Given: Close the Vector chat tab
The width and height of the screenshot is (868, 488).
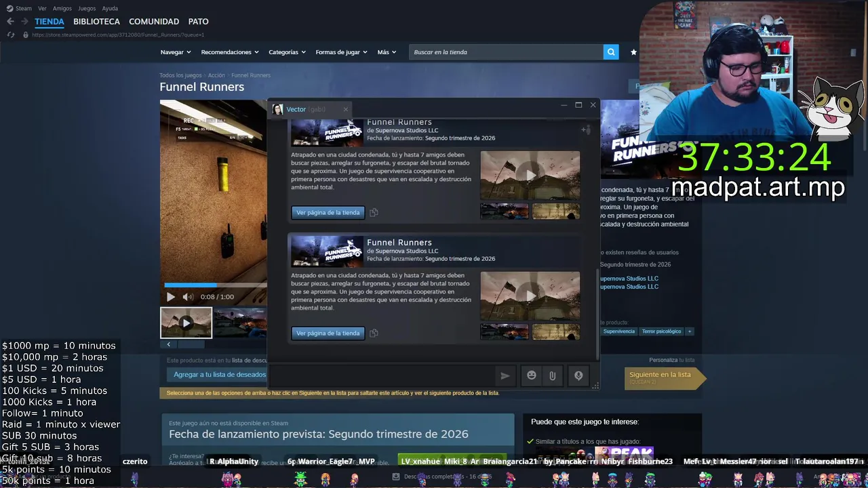Looking at the screenshot, I should (345, 109).
